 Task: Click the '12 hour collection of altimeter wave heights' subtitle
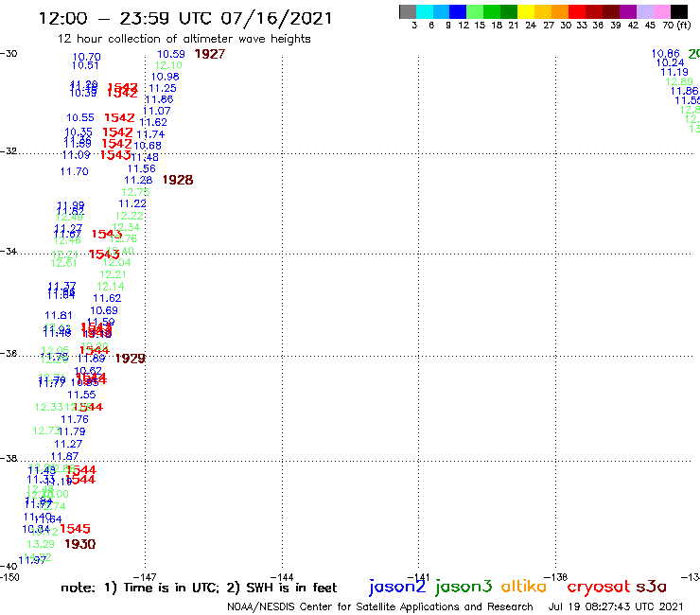(184, 39)
